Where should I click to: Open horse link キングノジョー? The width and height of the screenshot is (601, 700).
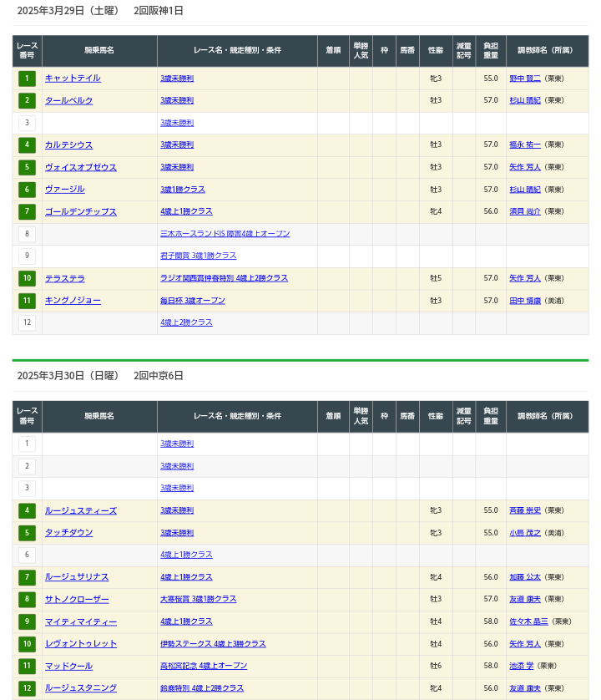(x=73, y=301)
